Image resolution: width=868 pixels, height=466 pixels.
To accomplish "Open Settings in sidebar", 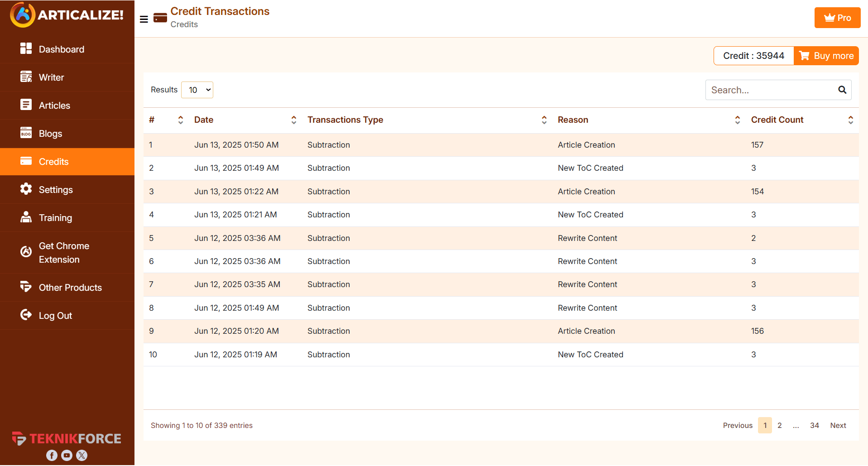I will [56, 190].
